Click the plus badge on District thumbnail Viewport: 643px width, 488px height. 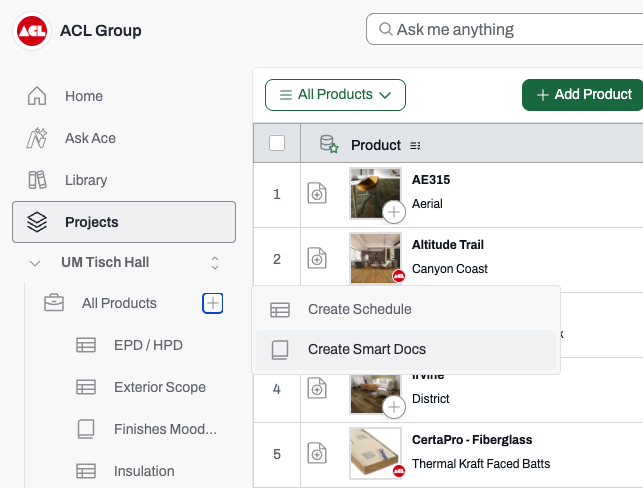[x=394, y=407]
